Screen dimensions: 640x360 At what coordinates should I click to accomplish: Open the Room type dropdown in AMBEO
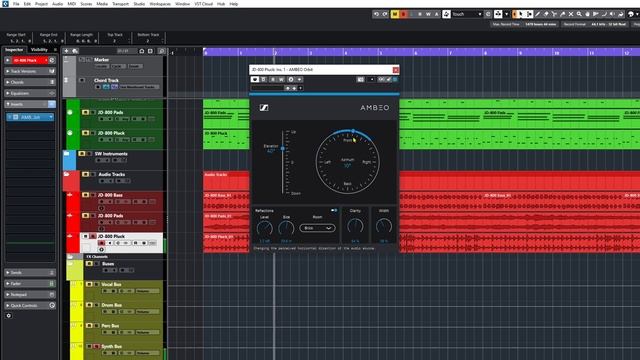pos(317,228)
